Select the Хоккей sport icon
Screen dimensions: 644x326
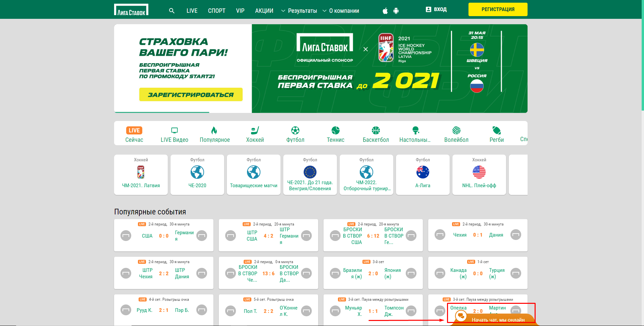tap(255, 134)
